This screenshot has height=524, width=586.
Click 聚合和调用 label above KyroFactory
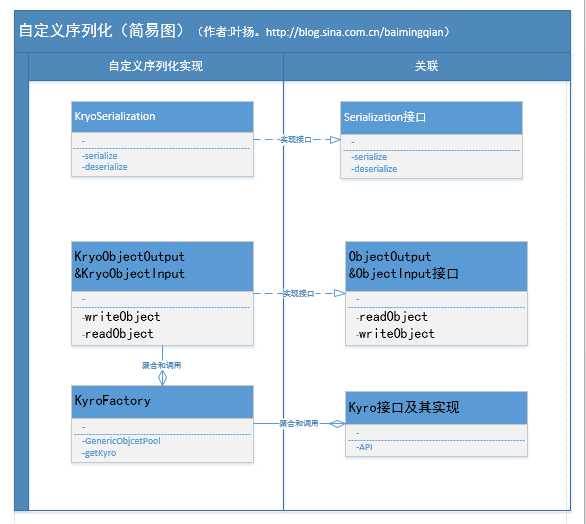(161, 365)
